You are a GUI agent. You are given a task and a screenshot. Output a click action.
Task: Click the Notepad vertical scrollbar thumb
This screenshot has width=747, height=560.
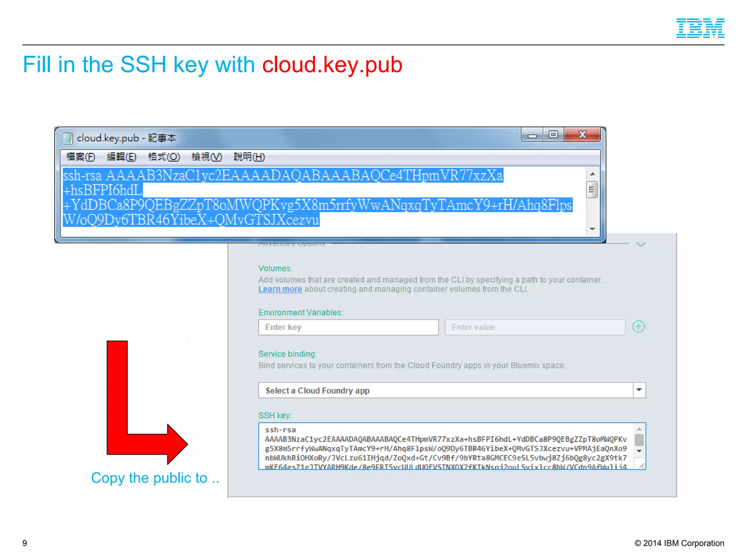coord(592,190)
